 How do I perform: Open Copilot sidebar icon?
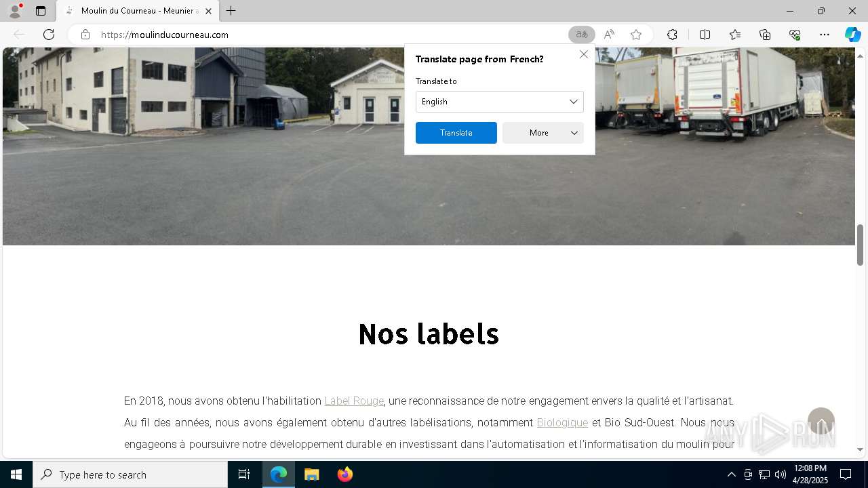pyautogui.click(x=852, y=35)
